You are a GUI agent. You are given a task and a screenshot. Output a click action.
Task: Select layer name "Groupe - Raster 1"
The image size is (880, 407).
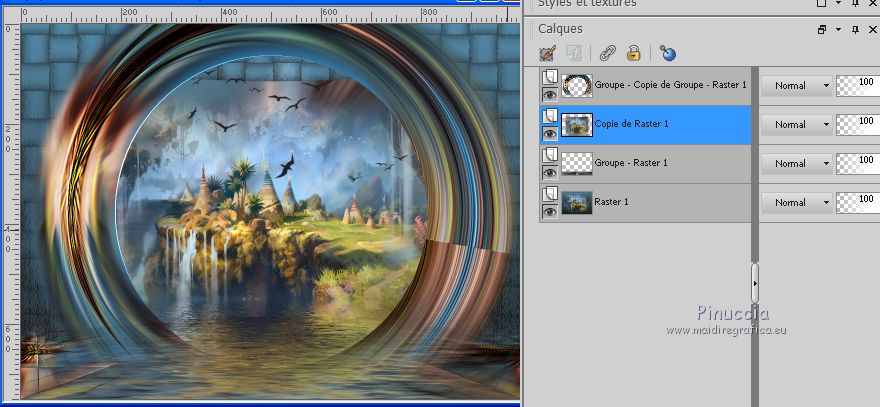[631, 163]
